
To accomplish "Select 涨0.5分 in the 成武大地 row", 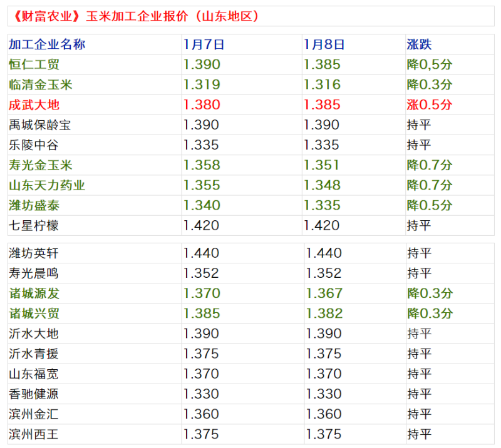I will tap(430, 104).
